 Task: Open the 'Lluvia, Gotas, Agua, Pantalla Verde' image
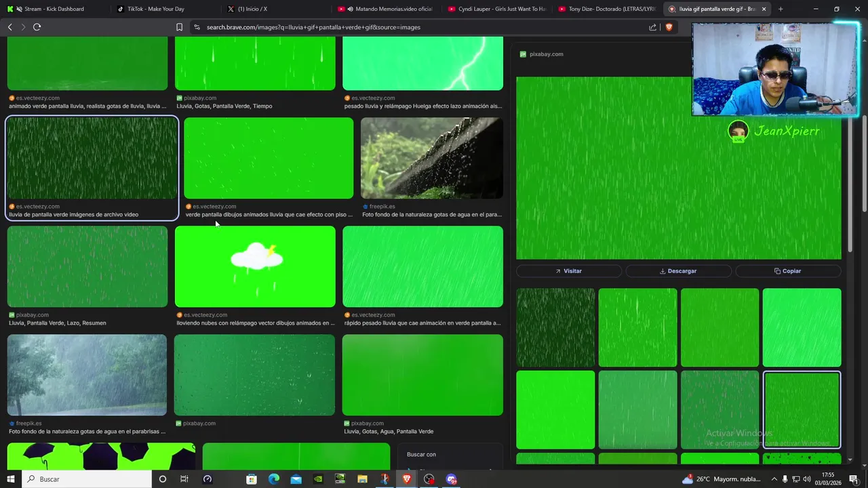[x=422, y=375]
